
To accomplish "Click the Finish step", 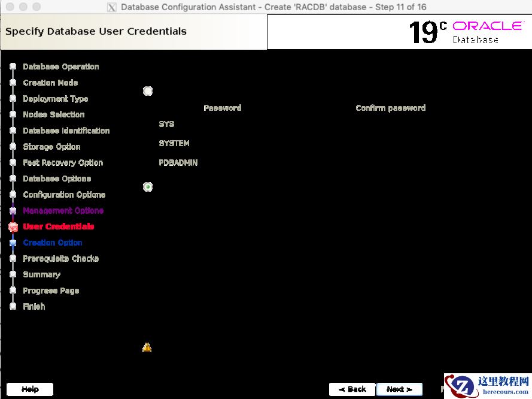I will [34, 306].
